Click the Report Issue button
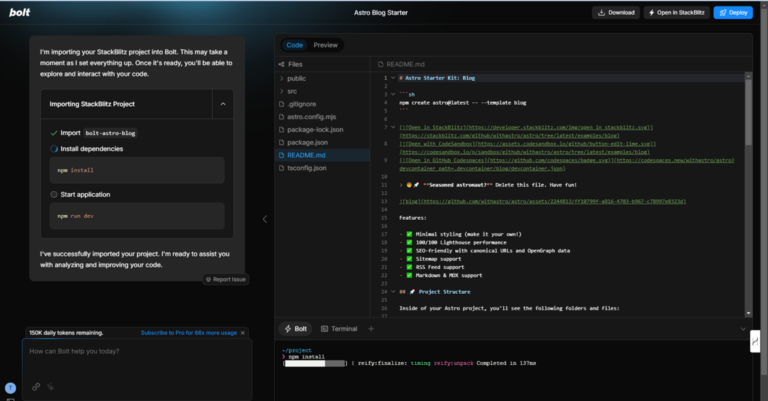The height and width of the screenshot is (401, 768). click(226, 279)
